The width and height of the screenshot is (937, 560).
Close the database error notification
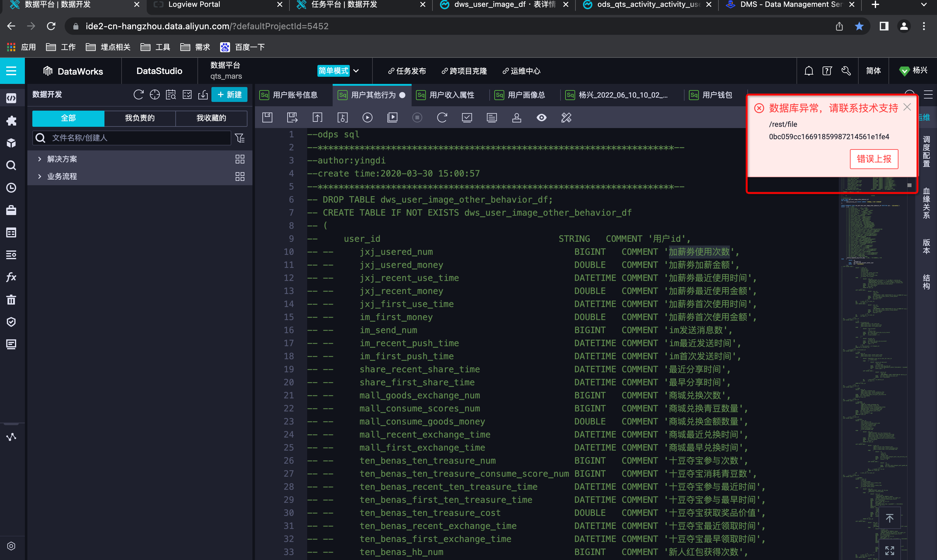pos(907,107)
